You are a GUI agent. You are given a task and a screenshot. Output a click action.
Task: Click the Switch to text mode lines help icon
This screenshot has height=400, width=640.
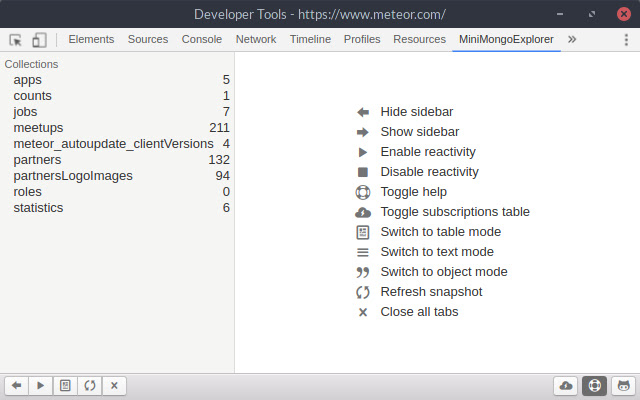(x=363, y=253)
